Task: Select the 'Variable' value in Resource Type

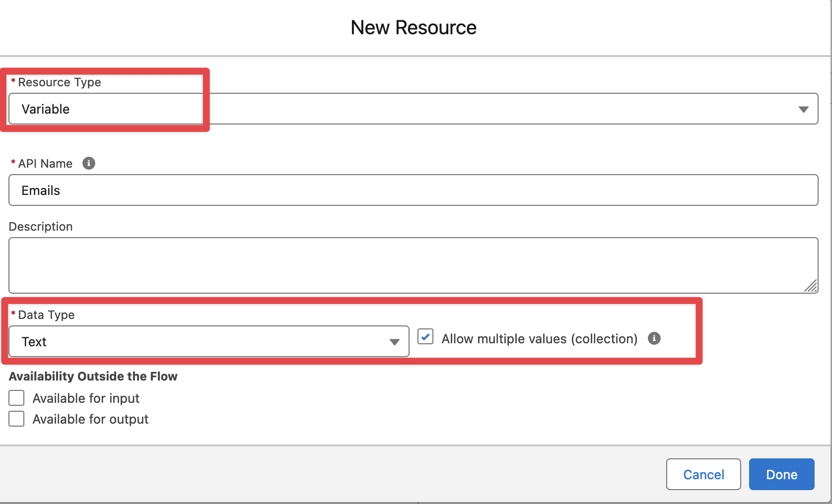Action: click(x=46, y=109)
